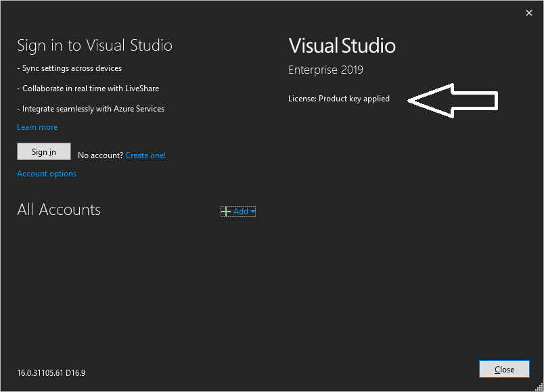Dismiss dialog with the X icon

(528, 13)
